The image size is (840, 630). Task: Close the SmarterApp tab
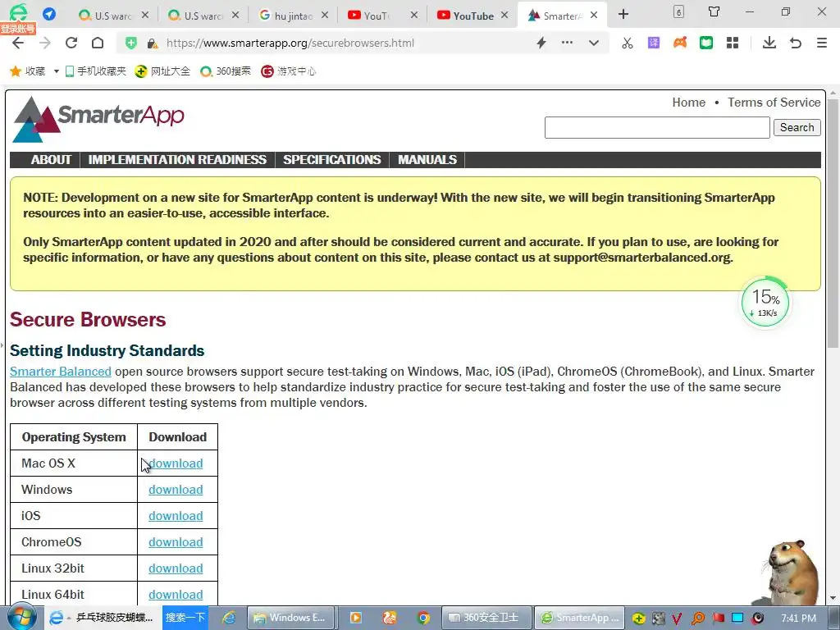[x=594, y=16]
